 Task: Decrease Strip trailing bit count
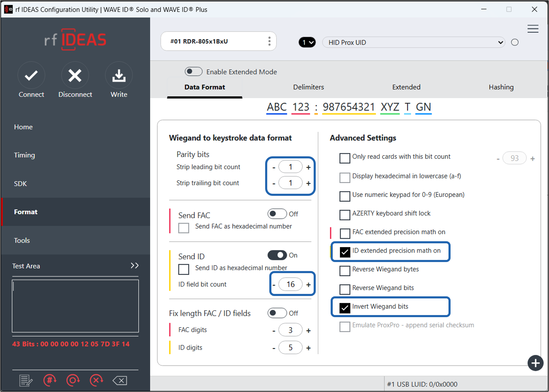(274, 183)
